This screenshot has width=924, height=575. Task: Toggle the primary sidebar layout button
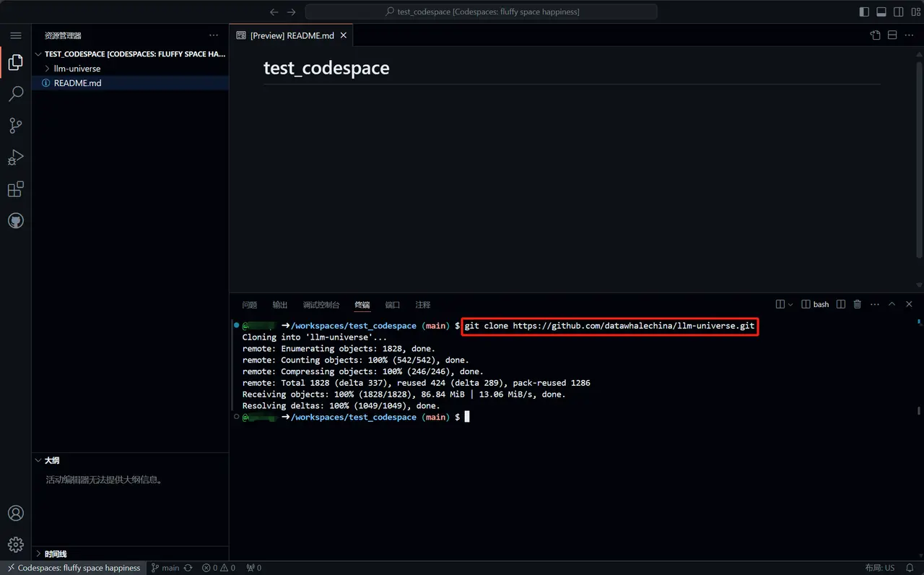coord(864,12)
